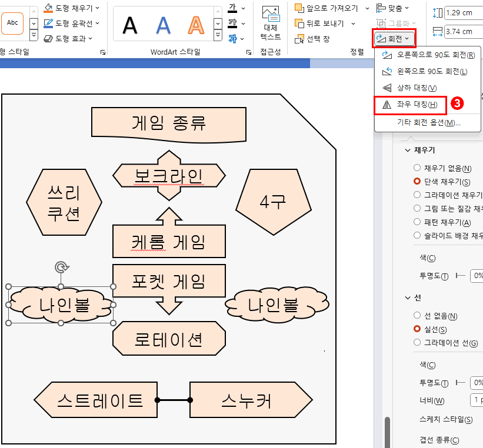Choose Rotate Left 90° (왼쪽으로 90도 회전)

(x=428, y=72)
